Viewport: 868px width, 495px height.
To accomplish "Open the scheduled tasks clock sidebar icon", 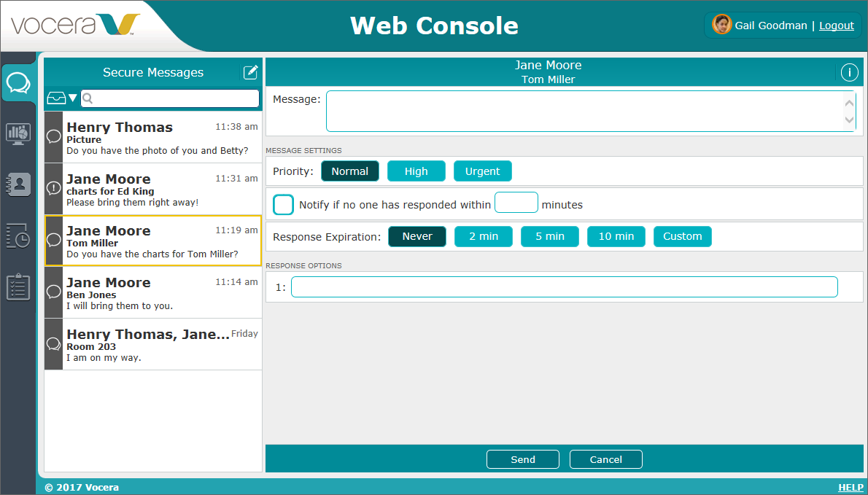I will click(x=18, y=235).
